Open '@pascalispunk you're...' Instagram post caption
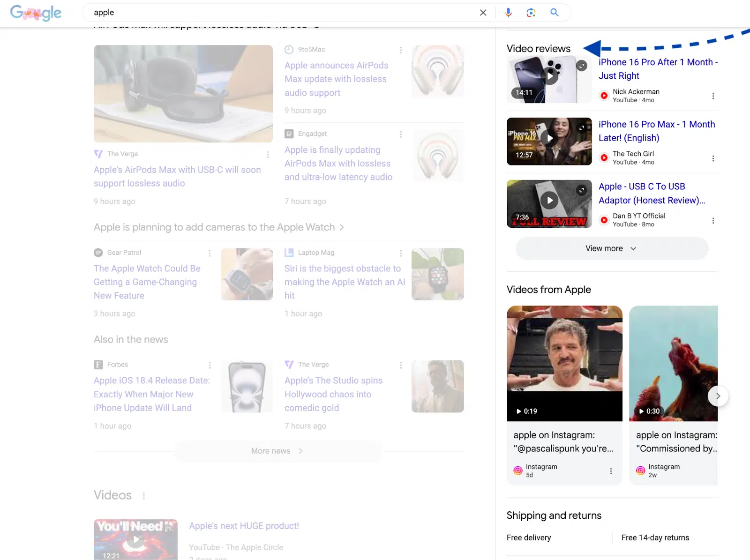Screen dimensions: 750x560 click(x=563, y=442)
